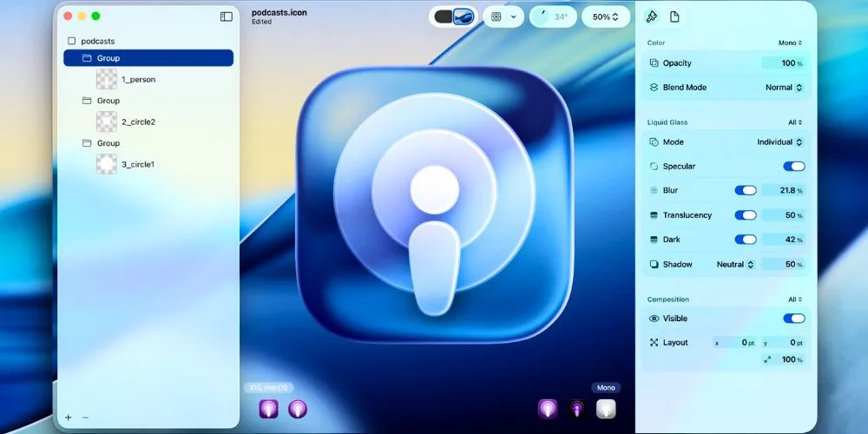Edit the Blur 21.8% value
The width and height of the screenshot is (868, 434).
[x=783, y=190]
